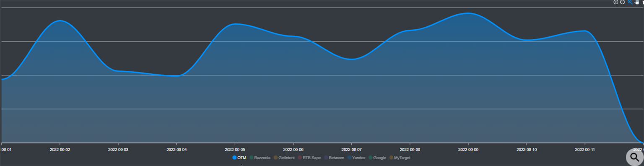The height and width of the screenshot is (166, 644).
Task: Click the chart zoom-out minus icon
Action: 623,2
